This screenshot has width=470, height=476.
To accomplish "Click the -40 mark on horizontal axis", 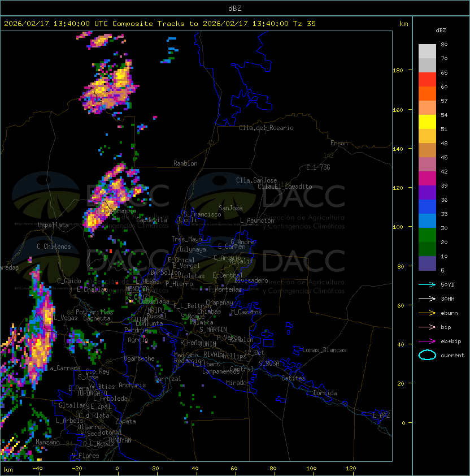I will (x=37, y=469).
